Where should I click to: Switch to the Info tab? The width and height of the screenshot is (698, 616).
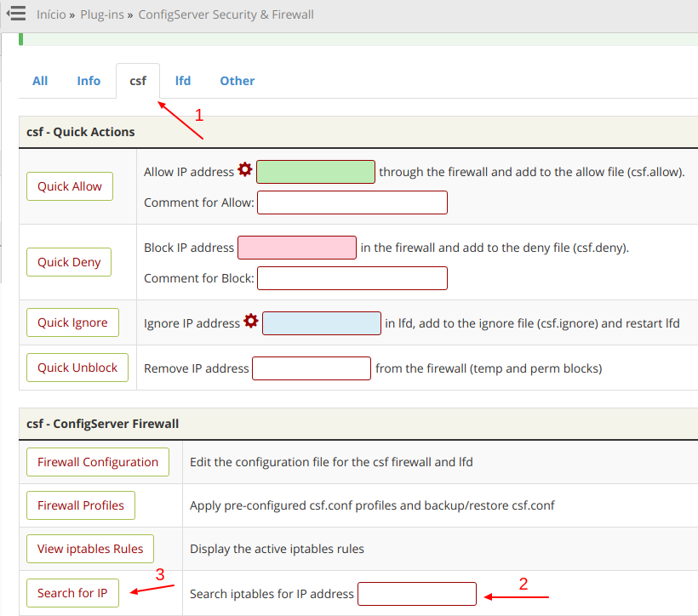point(89,81)
